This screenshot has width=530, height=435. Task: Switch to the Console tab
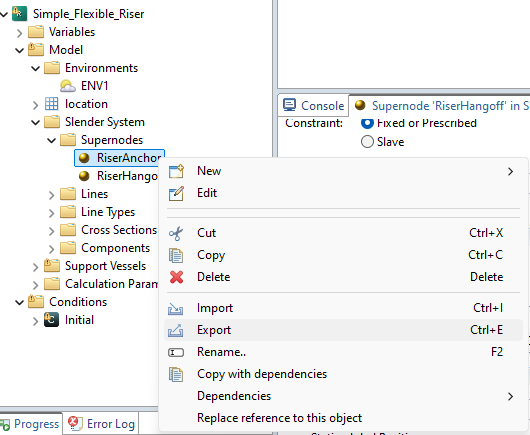(313, 105)
